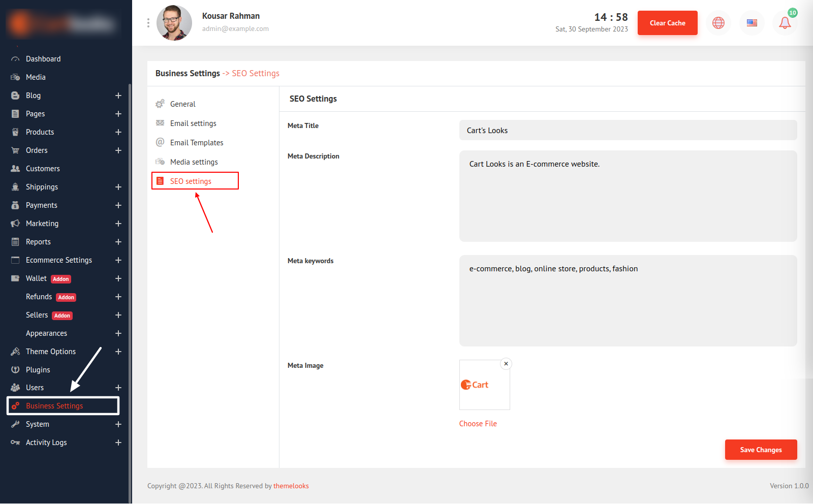813x504 pixels.
Task: Remove the meta image with X icon
Action: click(x=506, y=364)
